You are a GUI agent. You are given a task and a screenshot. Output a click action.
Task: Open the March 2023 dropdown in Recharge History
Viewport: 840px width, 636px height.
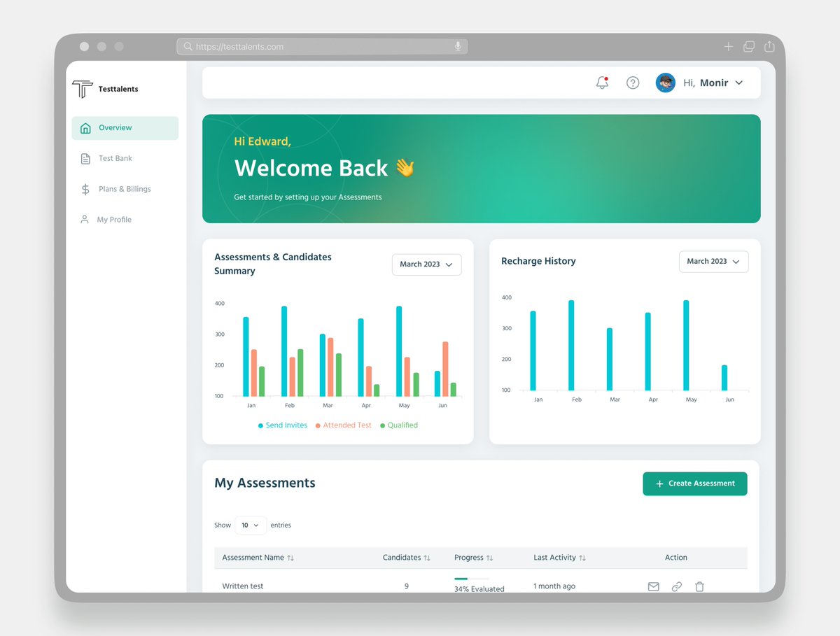tap(713, 261)
